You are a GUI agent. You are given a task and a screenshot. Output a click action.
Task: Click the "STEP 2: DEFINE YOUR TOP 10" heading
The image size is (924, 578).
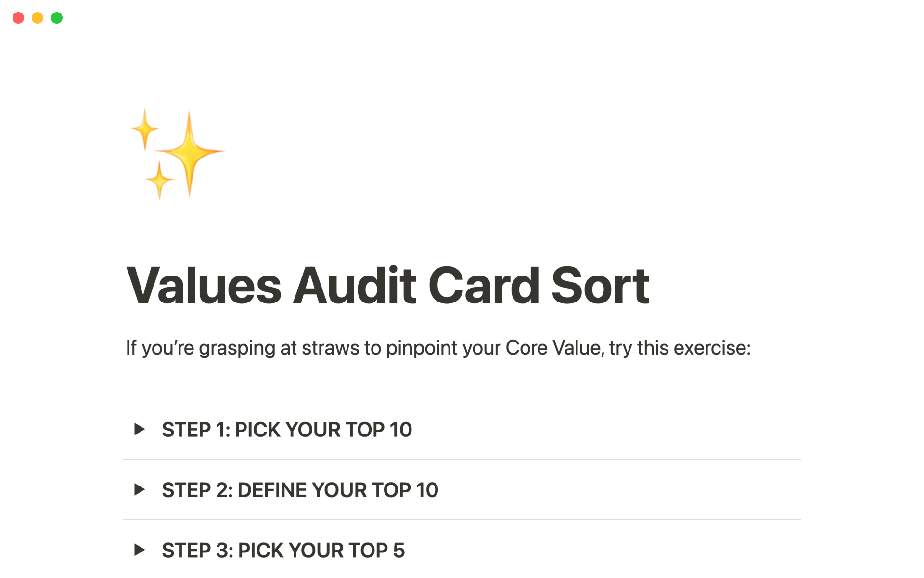(x=300, y=490)
